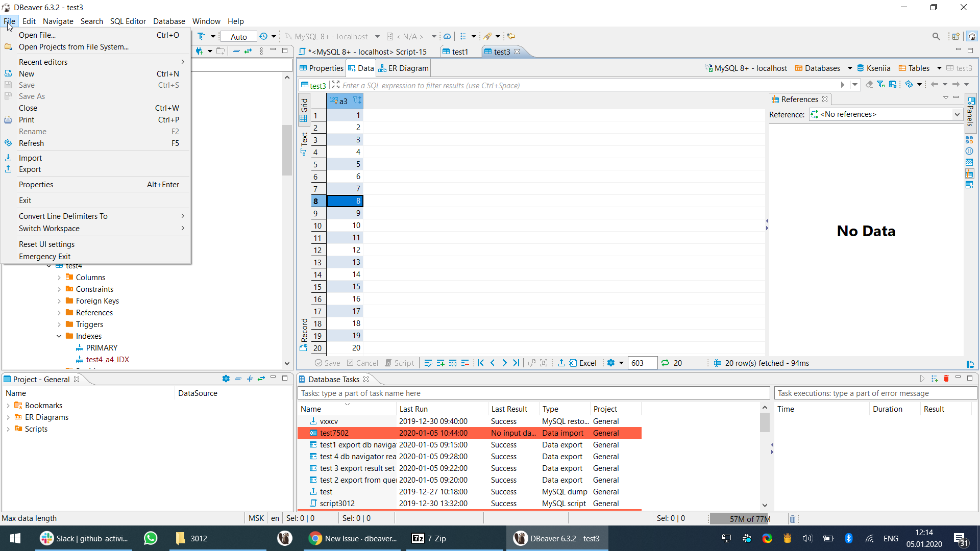The image size is (980, 551).
Task: Open the References dropdown showing No references
Action: pos(957,114)
